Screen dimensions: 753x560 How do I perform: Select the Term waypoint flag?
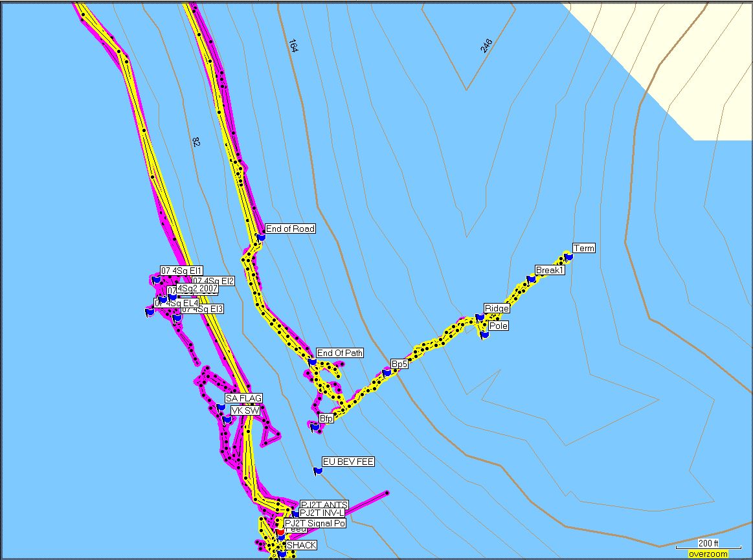(x=568, y=257)
